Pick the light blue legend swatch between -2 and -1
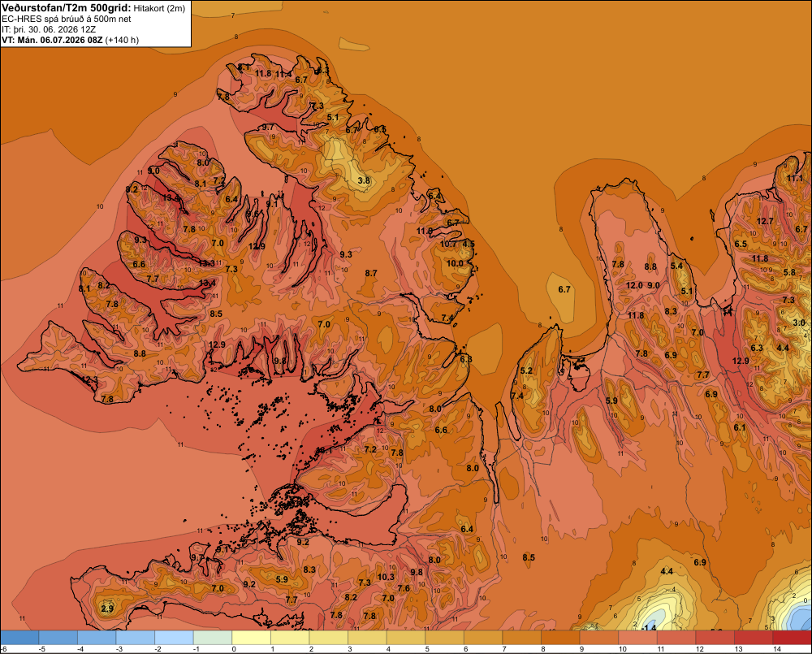812x654 pixels. pos(174,638)
